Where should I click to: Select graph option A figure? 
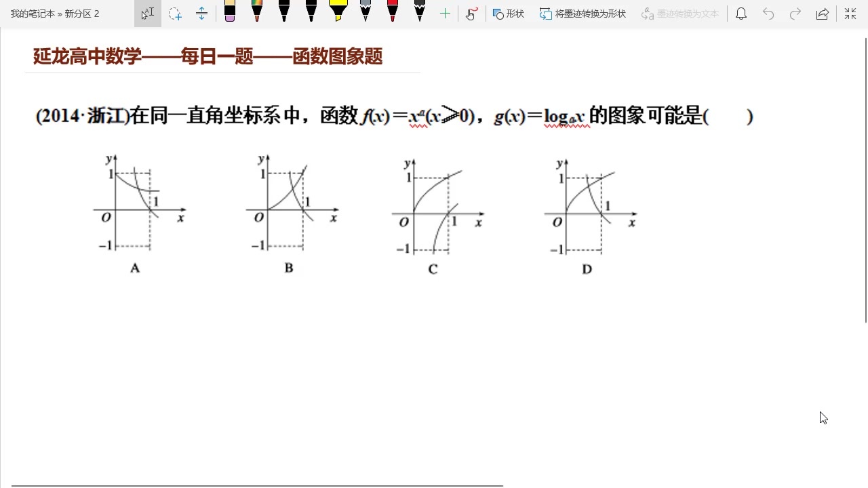coord(139,214)
